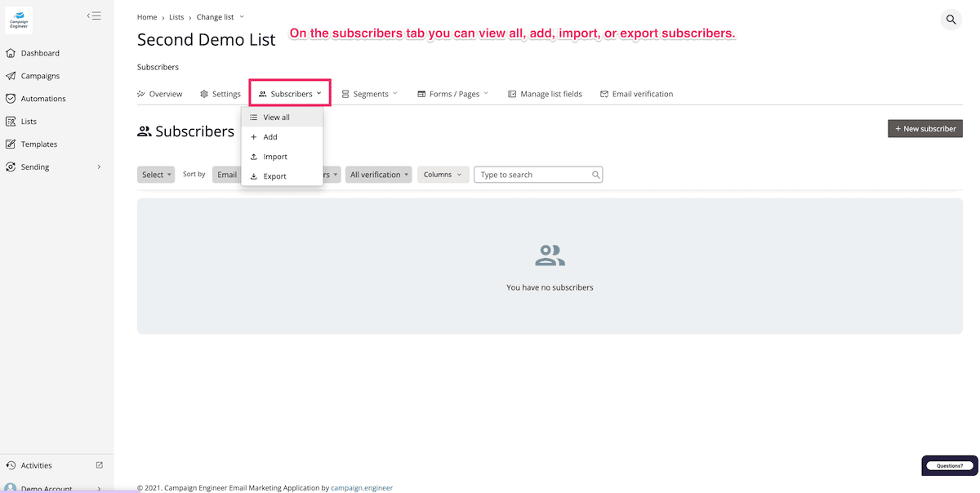Image resolution: width=980 pixels, height=493 pixels.
Task: Expand the Demo Account chevron
Action: pyautogui.click(x=99, y=488)
